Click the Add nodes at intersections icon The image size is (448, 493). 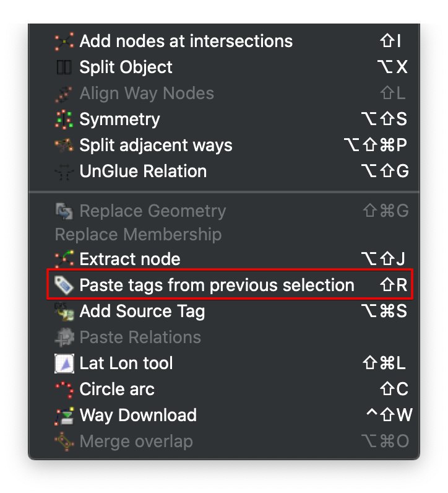click(64, 41)
